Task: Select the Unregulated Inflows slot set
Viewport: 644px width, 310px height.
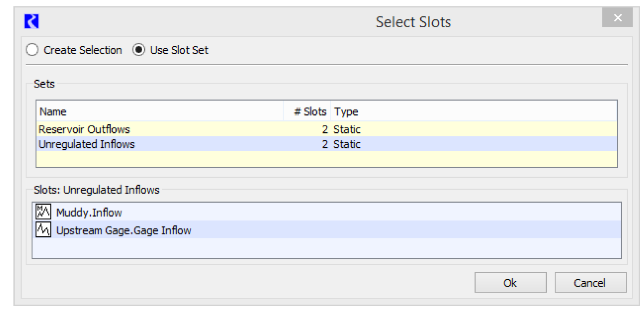Action: [x=87, y=144]
